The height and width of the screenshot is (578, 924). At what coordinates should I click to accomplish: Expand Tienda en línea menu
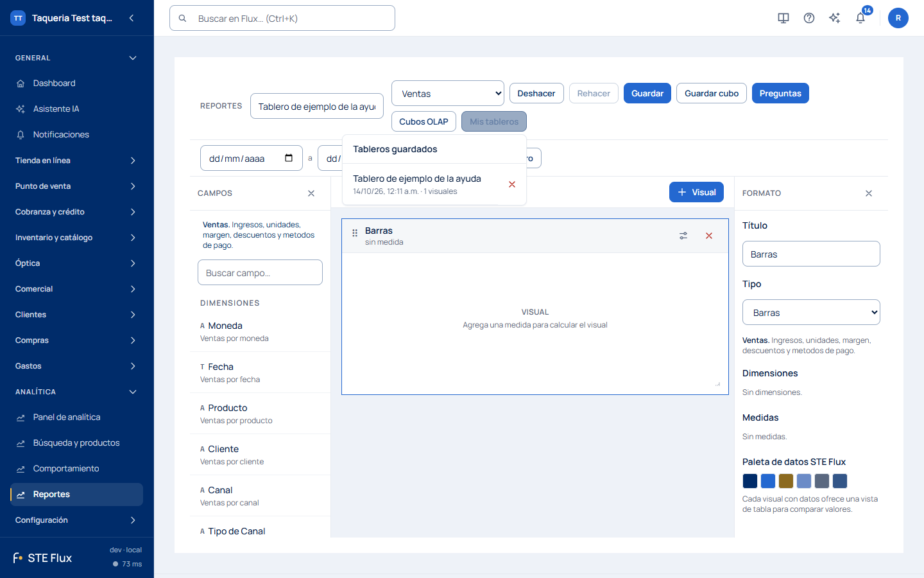pos(76,161)
